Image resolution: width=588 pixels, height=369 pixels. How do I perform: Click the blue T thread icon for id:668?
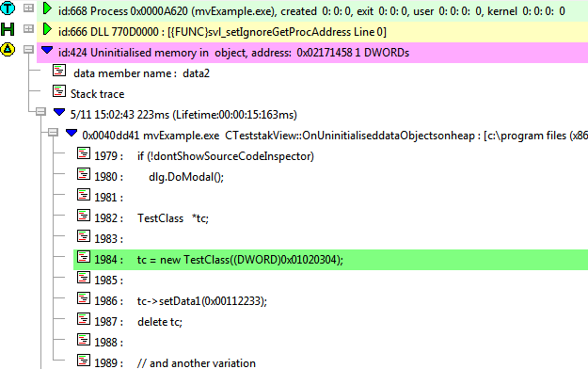[x=8, y=8]
